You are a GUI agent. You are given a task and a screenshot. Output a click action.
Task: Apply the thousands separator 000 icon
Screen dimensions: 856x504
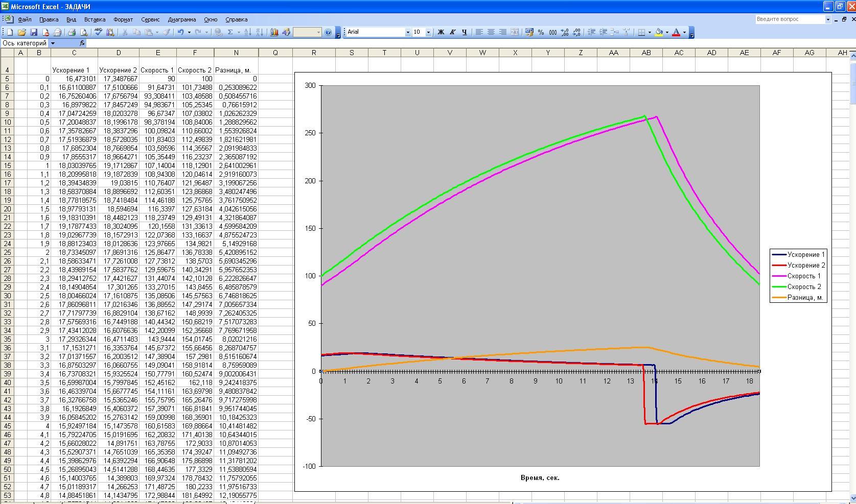tap(552, 32)
